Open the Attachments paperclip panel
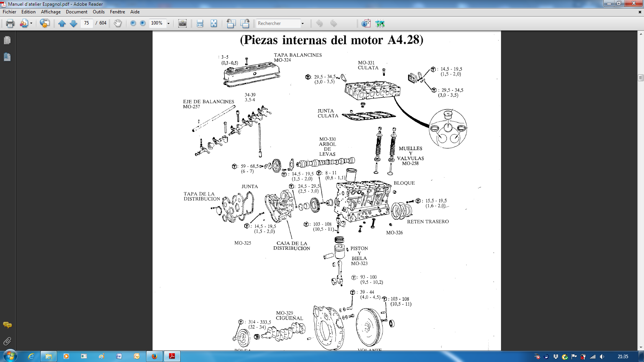 [7, 341]
